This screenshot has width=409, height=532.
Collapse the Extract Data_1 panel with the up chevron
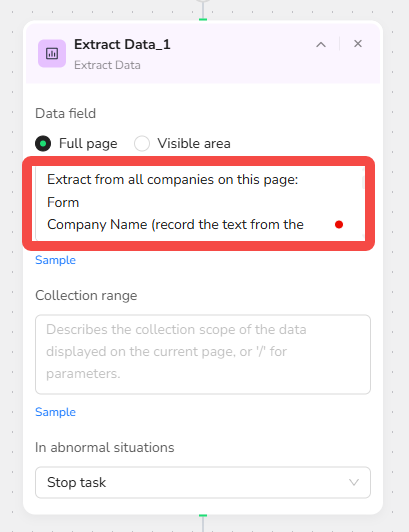(321, 44)
